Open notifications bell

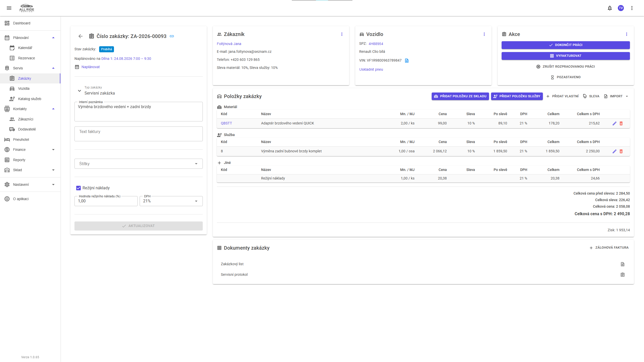point(610,8)
